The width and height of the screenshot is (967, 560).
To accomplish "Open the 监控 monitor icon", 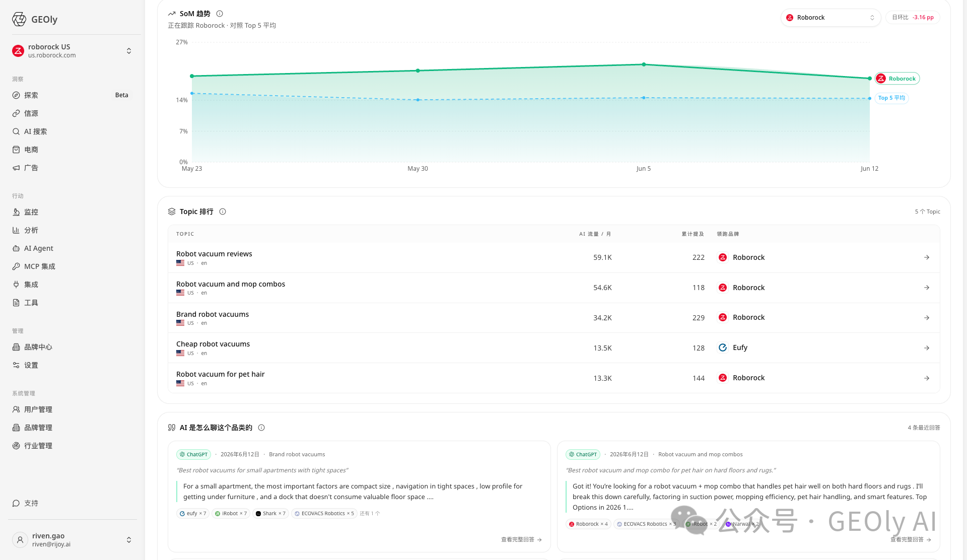I will click(x=16, y=212).
